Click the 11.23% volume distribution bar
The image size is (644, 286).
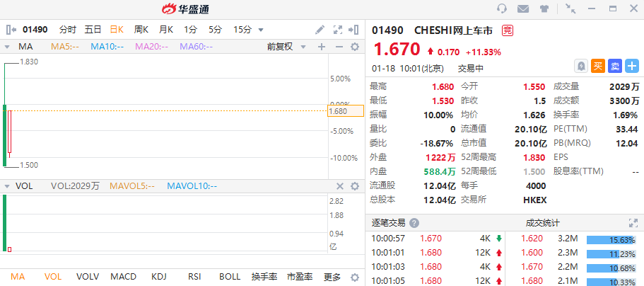(612, 254)
